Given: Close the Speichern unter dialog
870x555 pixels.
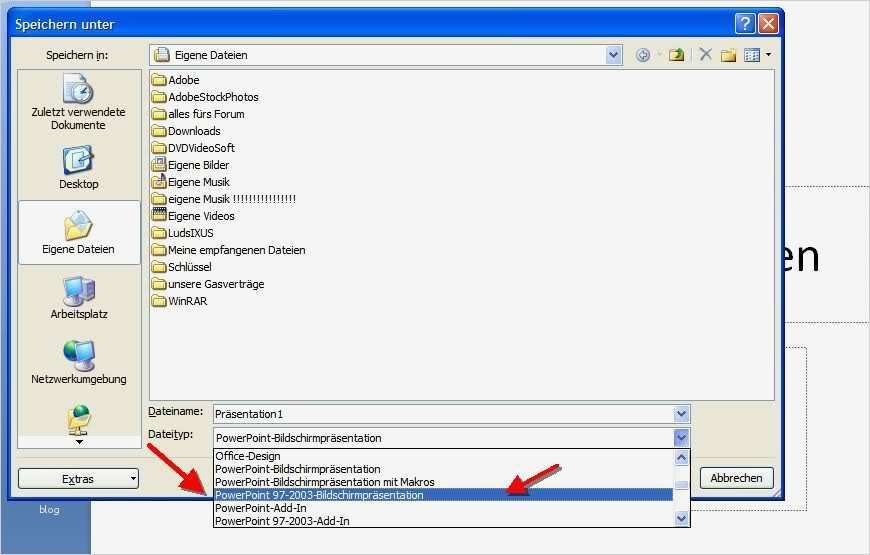Looking at the screenshot, I should coord(768,24).
